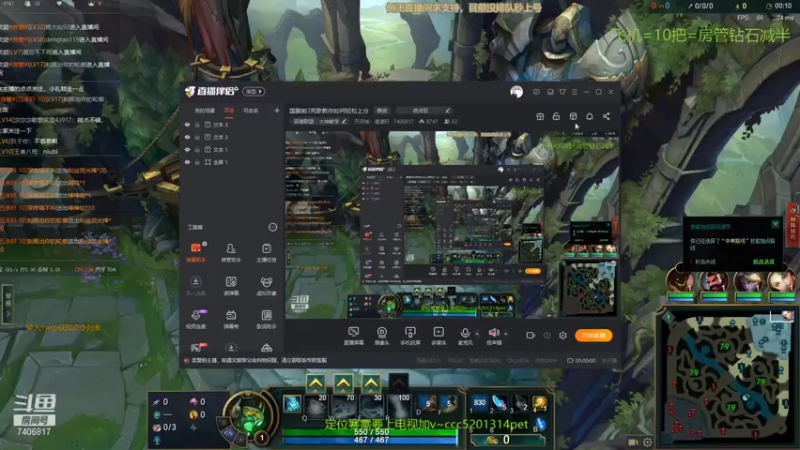Image resolution: width=800 pixels, height=450 pixels.
Task: Click the in-game settings gear below minimap
Action: pyautogui.click(x=647, y=442)
